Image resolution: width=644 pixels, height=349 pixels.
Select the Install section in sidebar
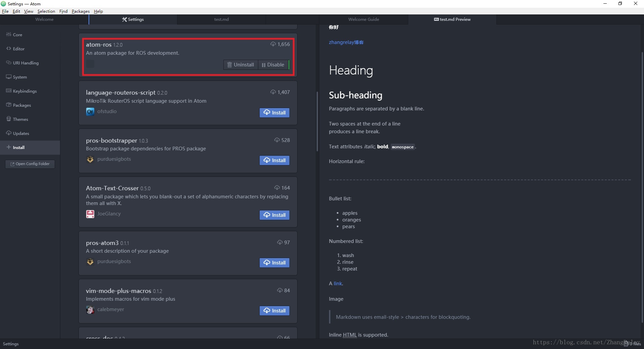[30, 147]
